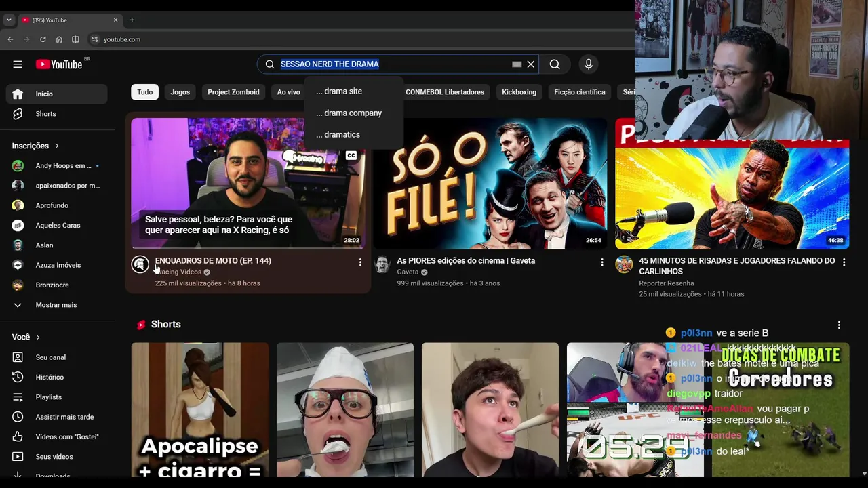This screenshot has height=488, width=868.
Task: Open the Playlists sidebar icon
Action: click(x=18, y=397)
